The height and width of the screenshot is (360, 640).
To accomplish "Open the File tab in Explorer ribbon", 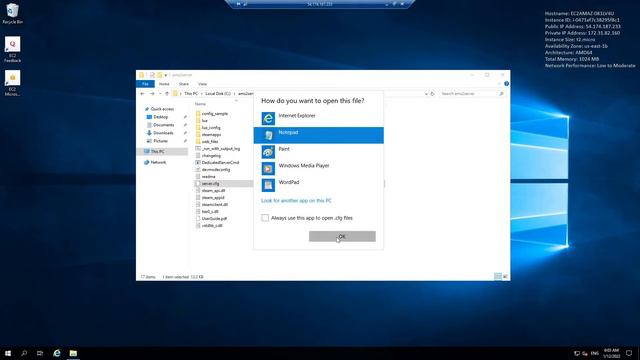I will pos(145,84).
